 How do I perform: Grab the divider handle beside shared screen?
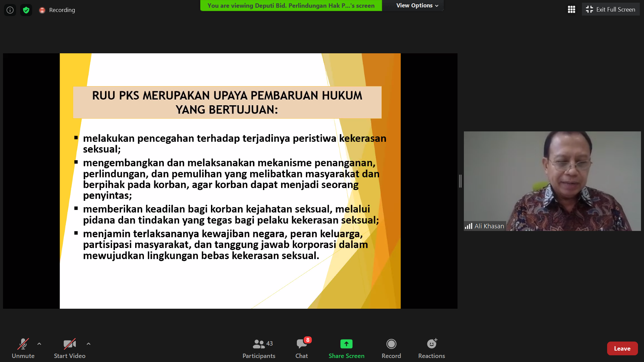461,181
